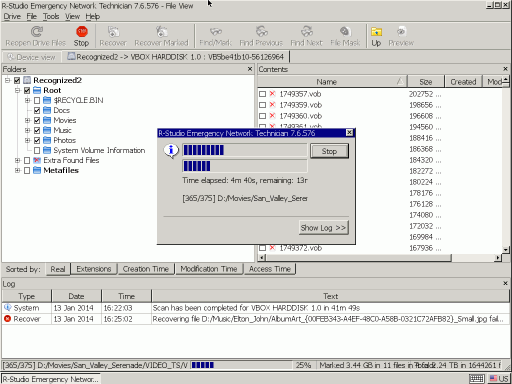
Task: Sort by Extensions tab
Action: point(94,269)
